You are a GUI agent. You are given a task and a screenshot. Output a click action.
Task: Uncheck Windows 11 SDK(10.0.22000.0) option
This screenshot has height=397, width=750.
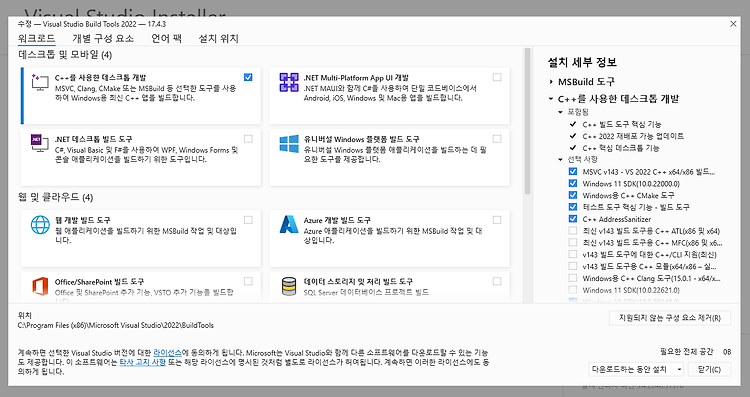tap(573, 183)
